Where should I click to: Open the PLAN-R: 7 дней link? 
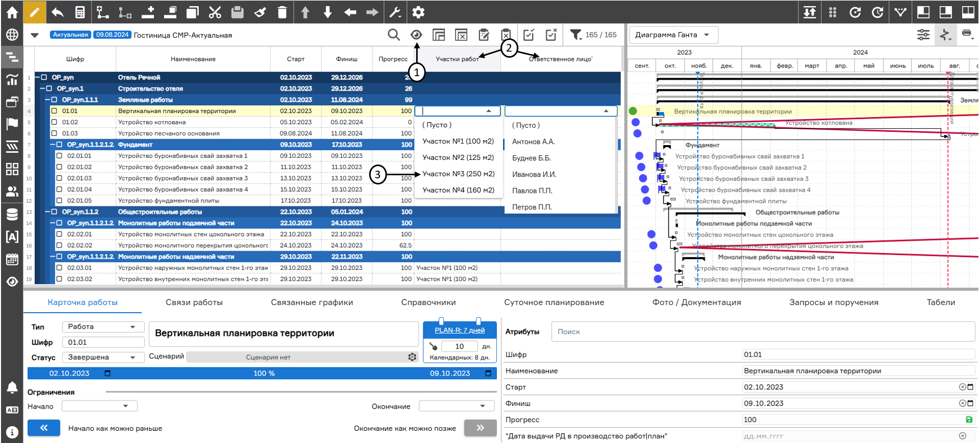tap(460, 331)
